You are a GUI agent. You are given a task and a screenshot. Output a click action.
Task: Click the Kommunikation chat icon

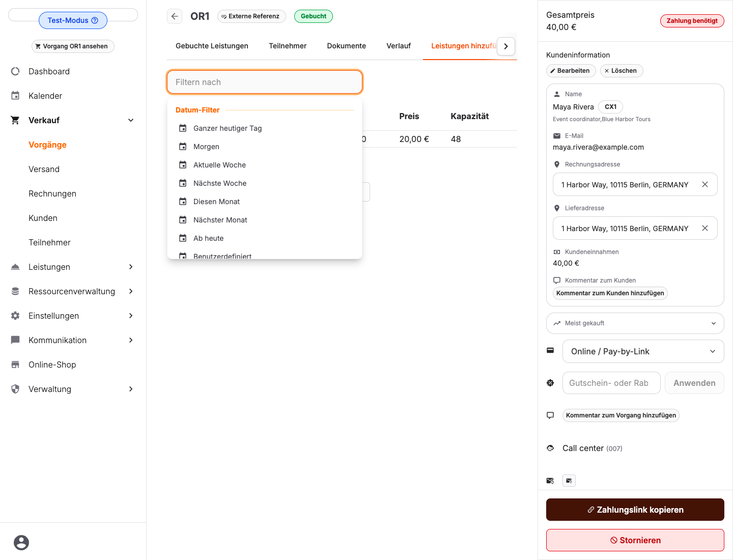[15, 340]
